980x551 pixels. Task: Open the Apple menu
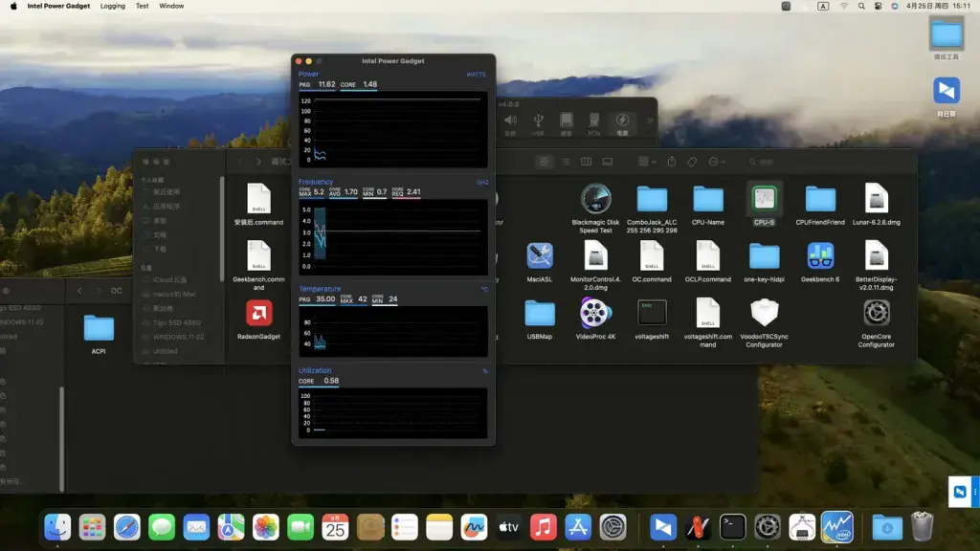pos(12,6)
